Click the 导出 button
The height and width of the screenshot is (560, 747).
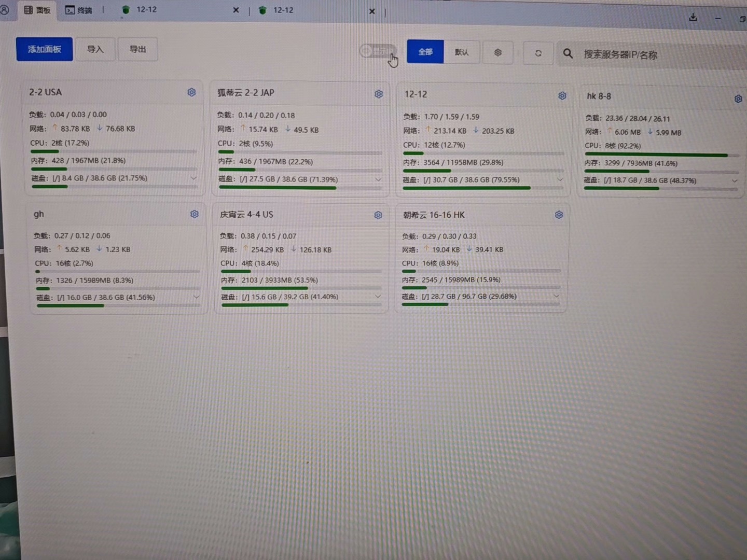[x=138, y=49]
